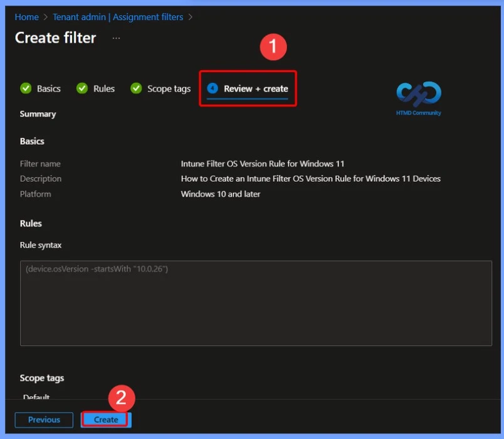Click the Create button
Image resolution: width=504 pixels, height=439 pixels.
point(105,420)
